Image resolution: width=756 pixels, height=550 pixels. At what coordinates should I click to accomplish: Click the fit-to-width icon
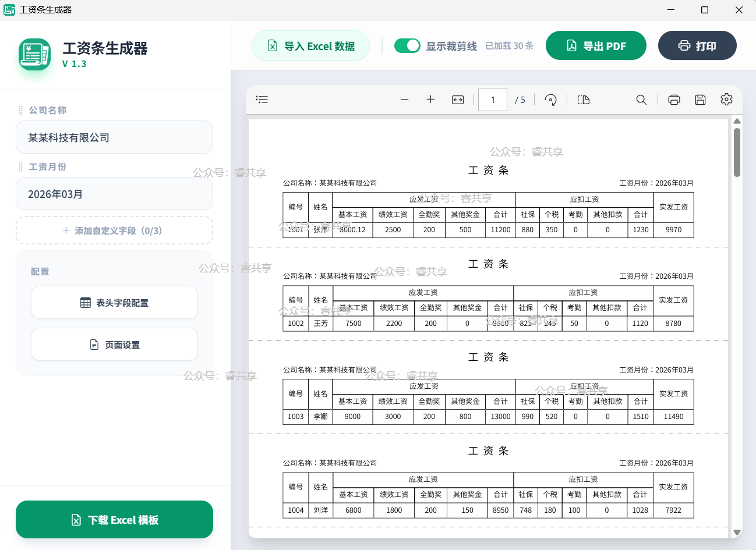coord(458,100)
